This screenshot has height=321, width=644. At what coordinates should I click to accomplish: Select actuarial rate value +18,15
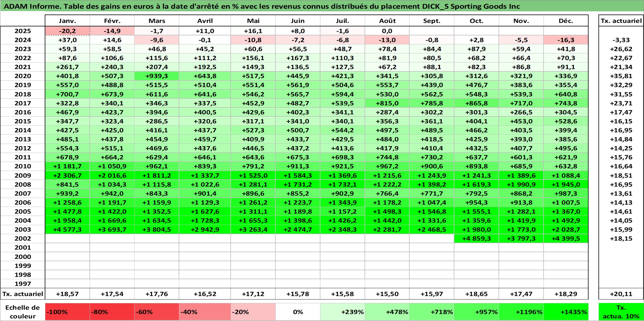[x=621, y=239]
